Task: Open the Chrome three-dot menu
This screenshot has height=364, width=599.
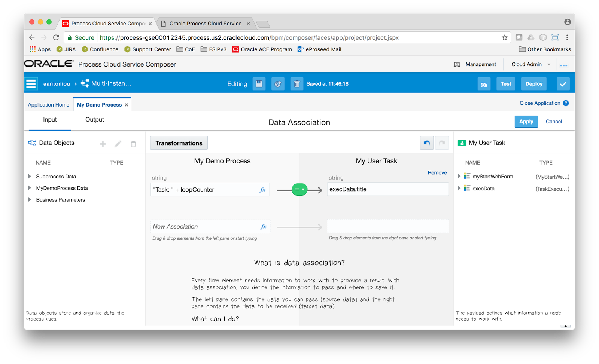Action: [567, 37]
